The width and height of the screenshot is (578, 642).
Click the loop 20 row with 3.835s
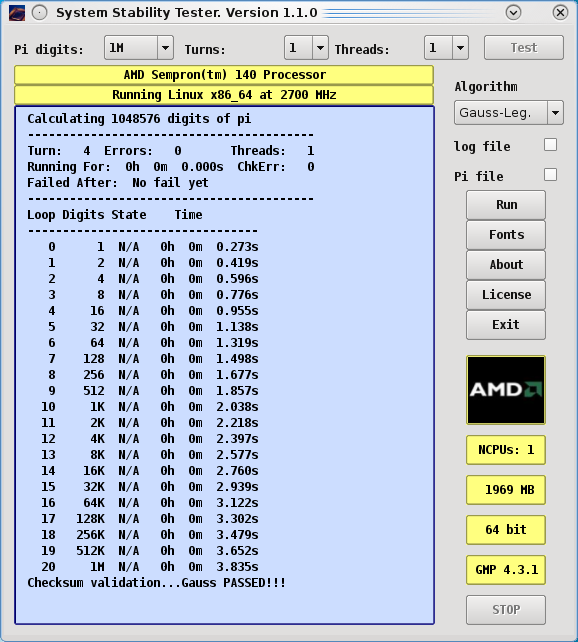149,567
